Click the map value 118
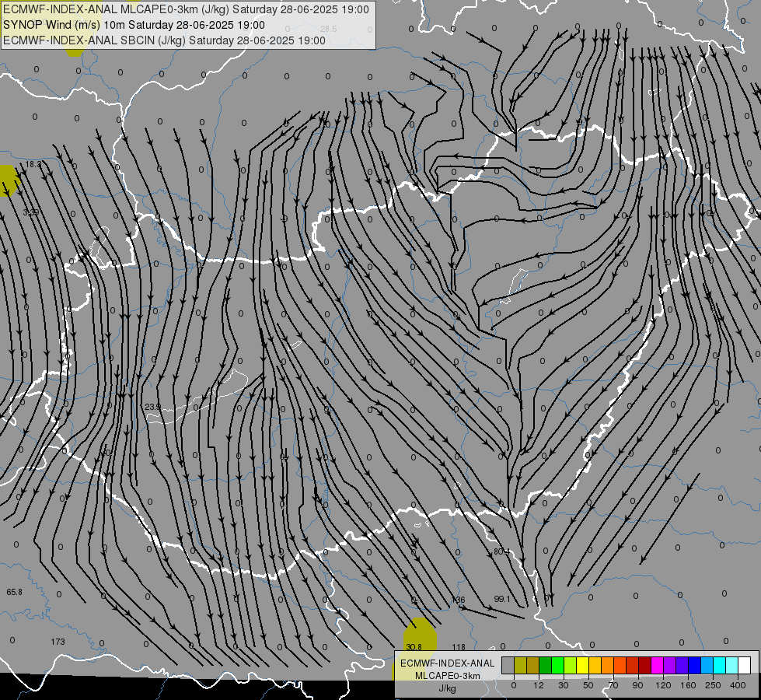 point(459,647)
